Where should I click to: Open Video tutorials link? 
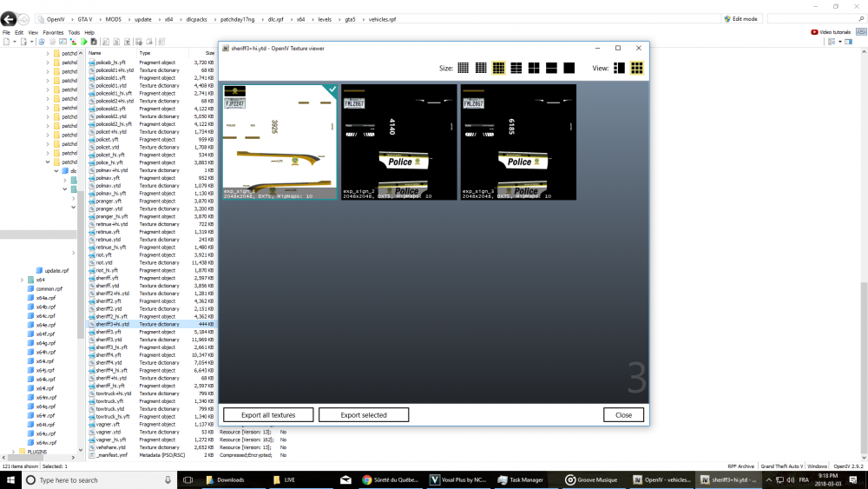(x=831, y=32)
